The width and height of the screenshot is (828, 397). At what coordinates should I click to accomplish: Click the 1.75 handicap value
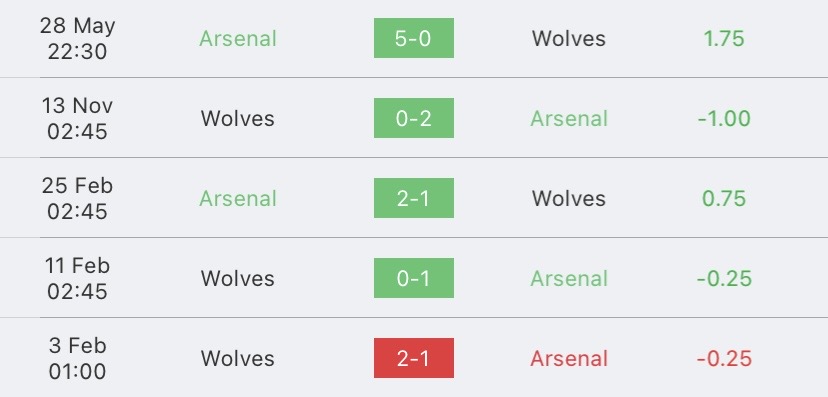pos(724,39)
